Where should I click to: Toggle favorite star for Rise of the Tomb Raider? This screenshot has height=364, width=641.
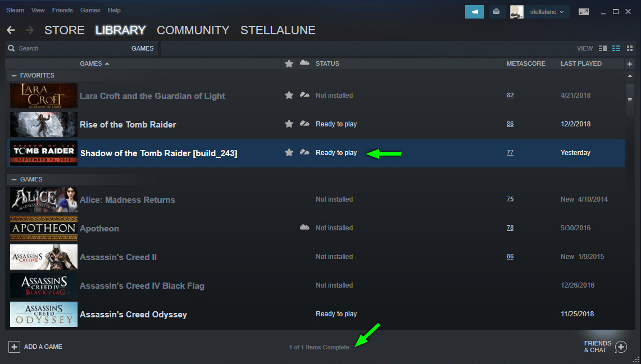click(289, 124)
